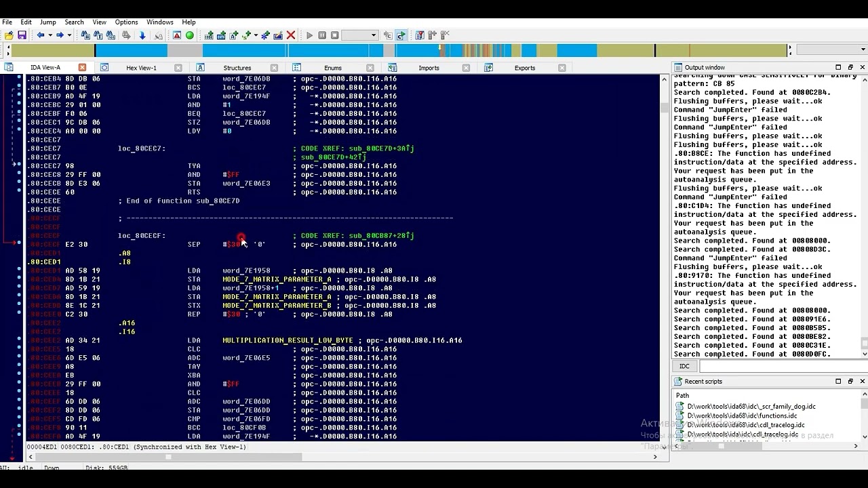Click the sub_80CE7D+3A cross reference

pos(381,148)
